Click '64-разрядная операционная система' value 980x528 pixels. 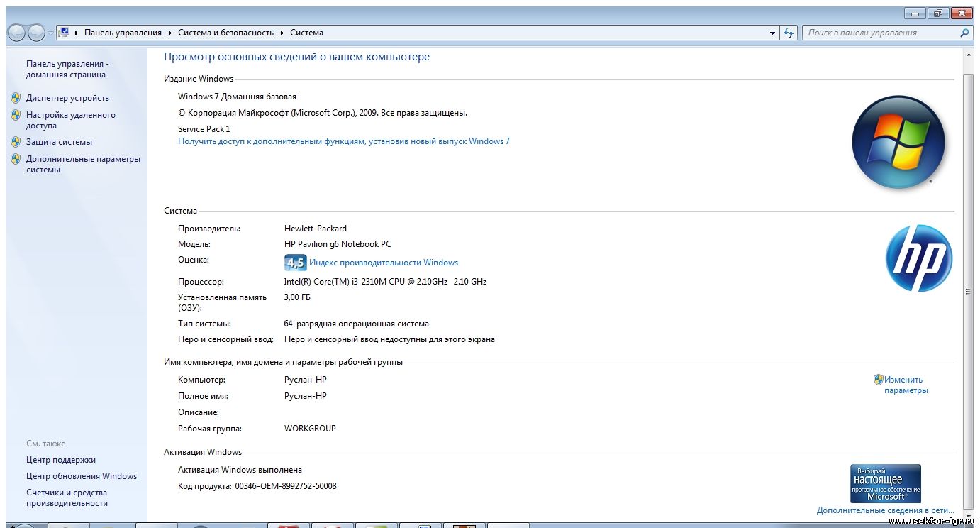pos(356,324)
